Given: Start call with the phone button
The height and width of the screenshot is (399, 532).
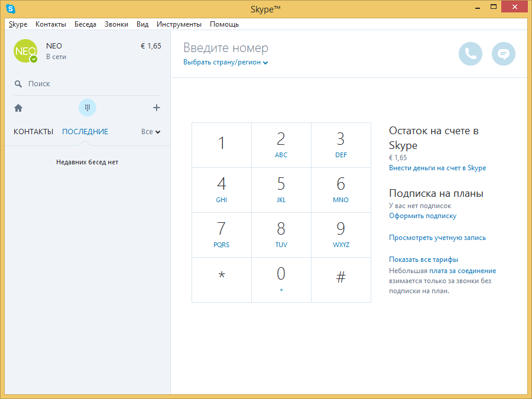Looking at the screenshot, I should (x=471, y=54).
